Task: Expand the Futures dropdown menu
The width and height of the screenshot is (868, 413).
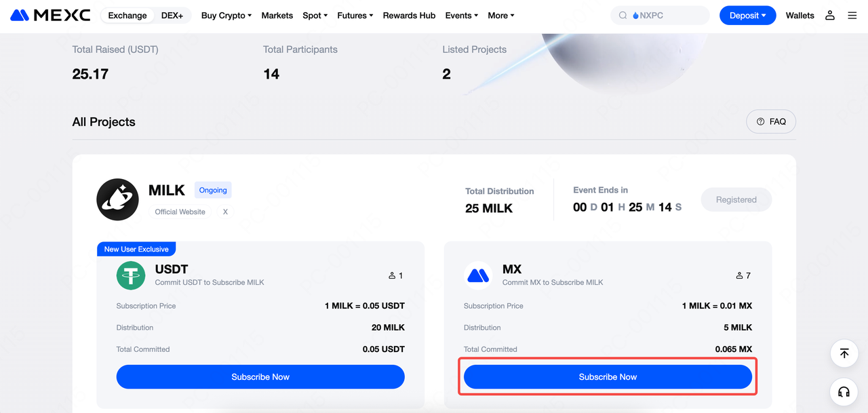Action: click(x=355, y=15)
